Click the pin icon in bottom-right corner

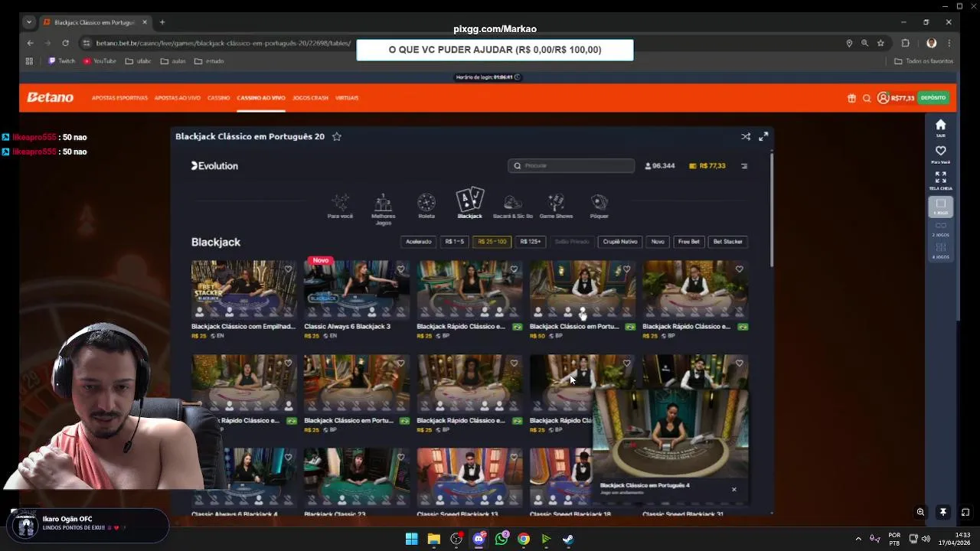click(943, 512)
